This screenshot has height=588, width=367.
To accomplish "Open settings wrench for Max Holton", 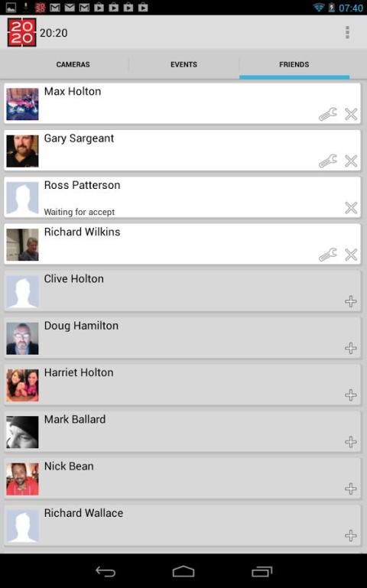I will point(328,114).
